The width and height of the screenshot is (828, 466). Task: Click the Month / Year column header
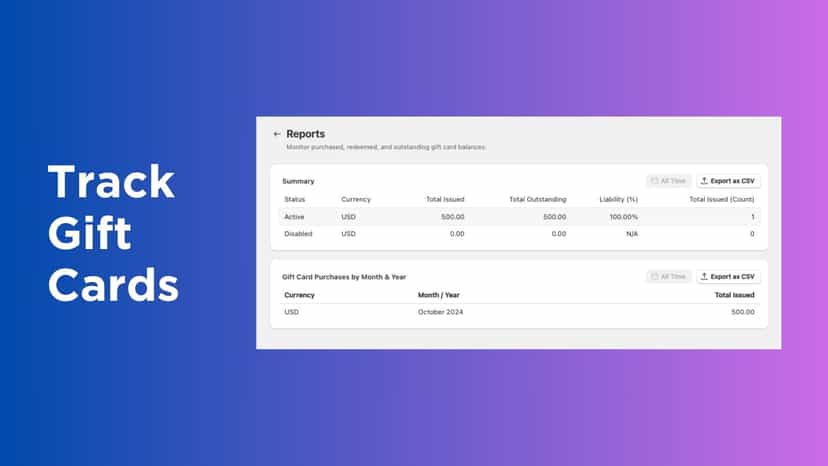439,295
